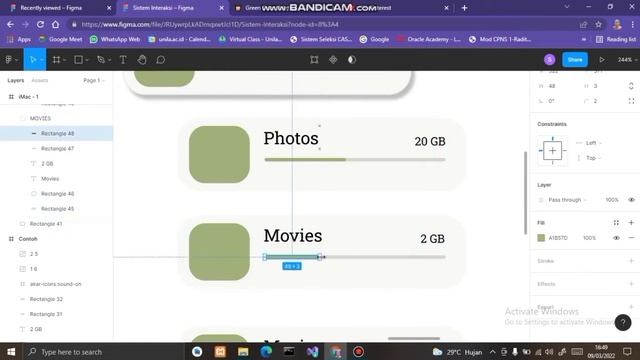Select Rectangle 48 layer
640x360 pixels.
56,133
